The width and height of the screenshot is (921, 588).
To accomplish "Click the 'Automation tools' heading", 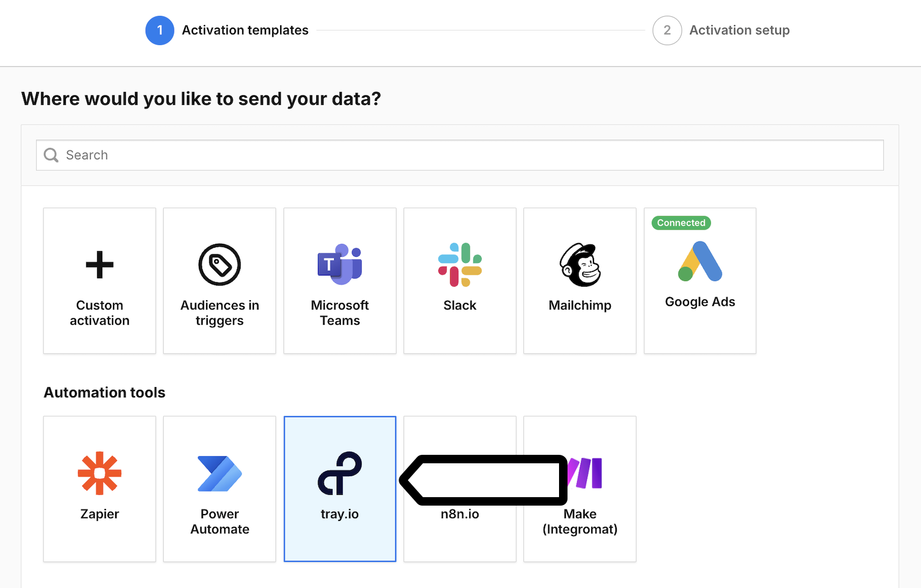I will click(x=104, y=393).
